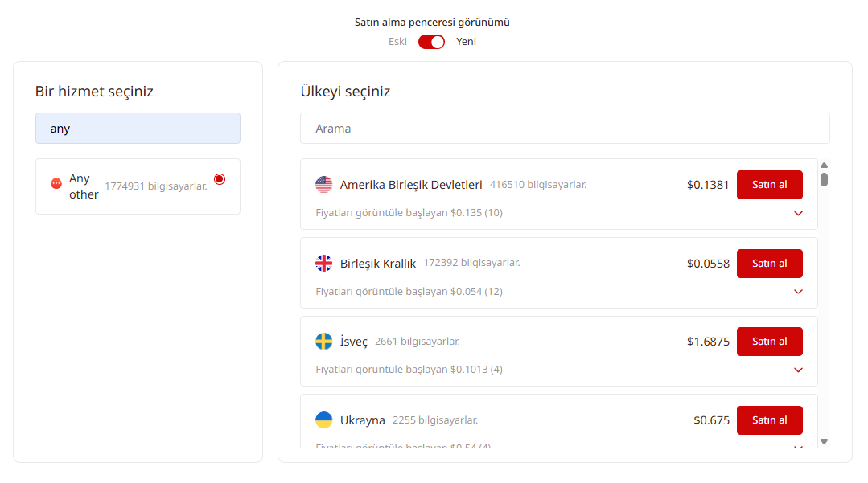The height and width of the screenshot is (483, 868).
Task: Click "Fiyatları görüntüle başlayan $0.1013 (4)" text
Action: point(409,370)
